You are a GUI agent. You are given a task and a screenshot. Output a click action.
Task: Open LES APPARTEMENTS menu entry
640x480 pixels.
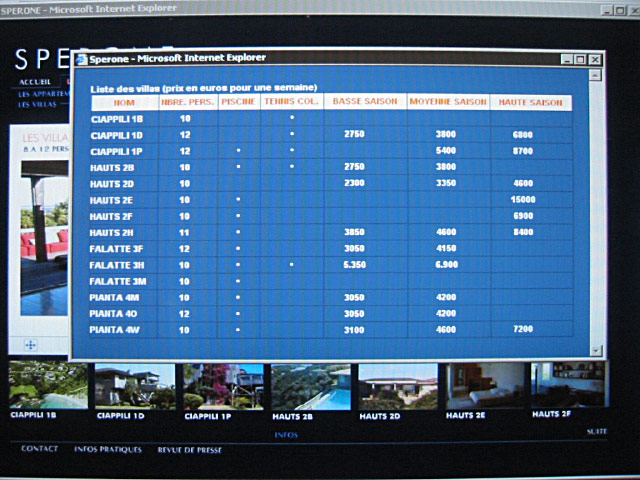[x=44, y=94]
